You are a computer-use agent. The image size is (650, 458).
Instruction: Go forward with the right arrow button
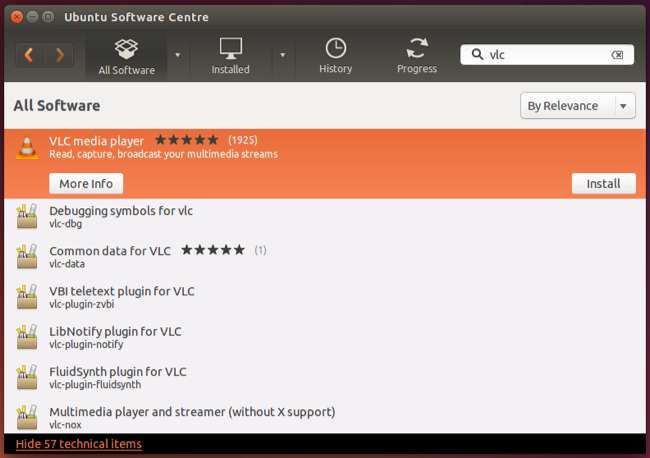click(59, 55)
